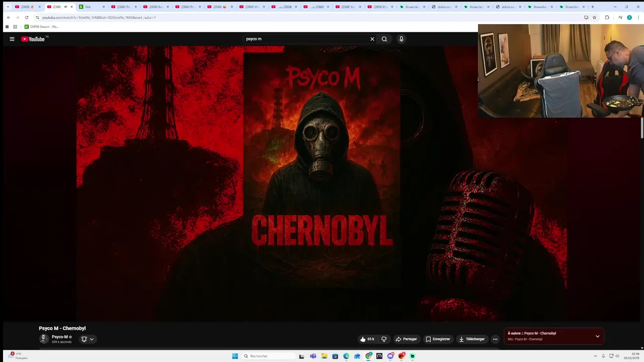The height and width of the screenshot is (362, 644).
Task: Open the browser profile avatar
Action: click(x=629, y=17)
